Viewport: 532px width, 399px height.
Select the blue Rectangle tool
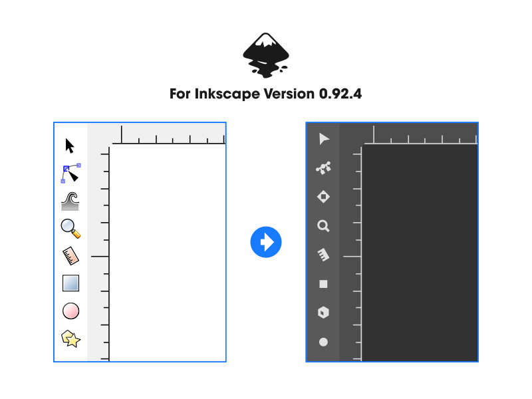(71, 283)
